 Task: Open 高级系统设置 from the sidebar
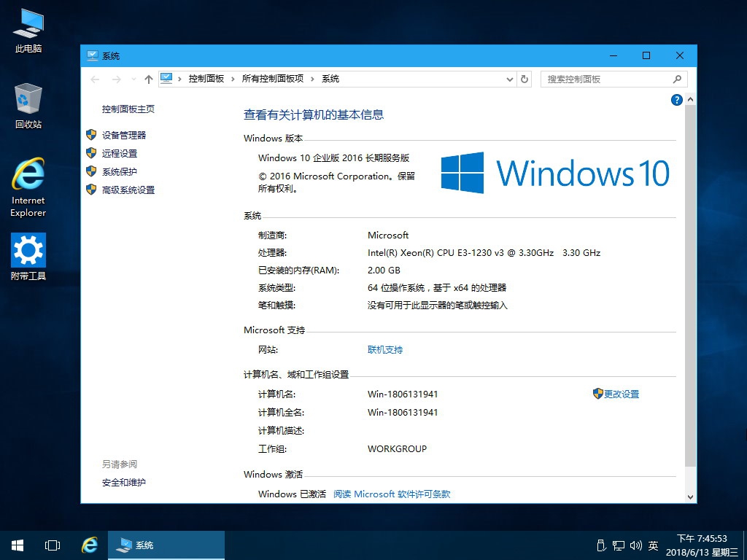(128, 190)
